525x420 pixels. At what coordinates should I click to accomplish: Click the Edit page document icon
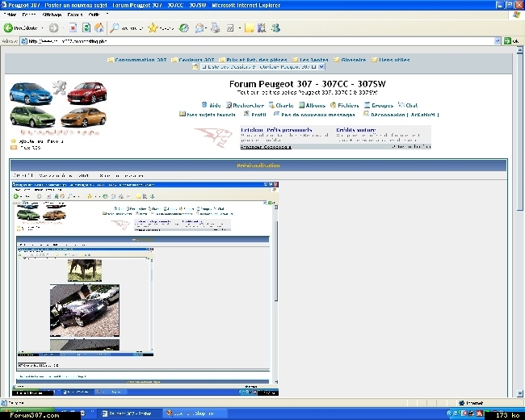(230, 28)
